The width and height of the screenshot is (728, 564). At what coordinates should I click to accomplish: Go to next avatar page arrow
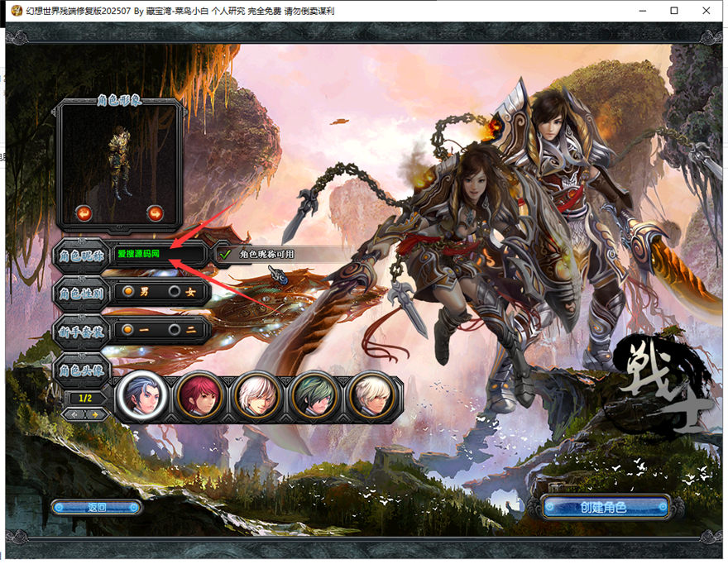(x=95, y=414)
